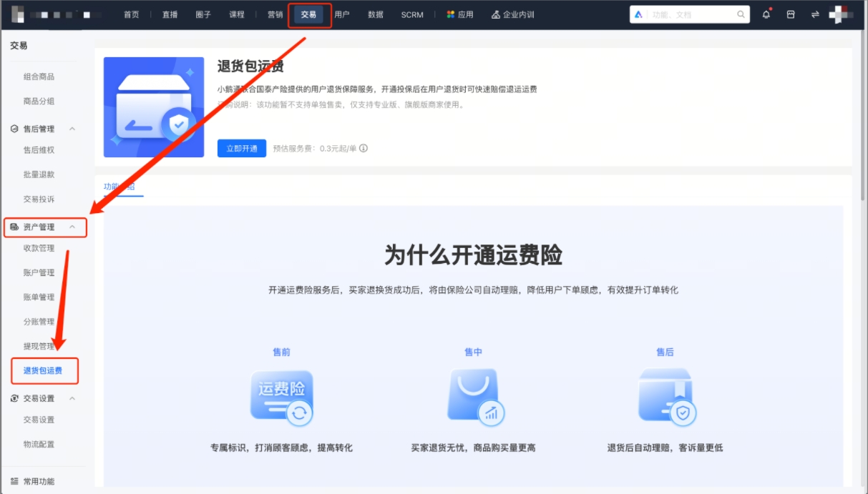Open the notification bell
Image resolution: width=868 pixels, height=494 pixels.
point(766,14)
